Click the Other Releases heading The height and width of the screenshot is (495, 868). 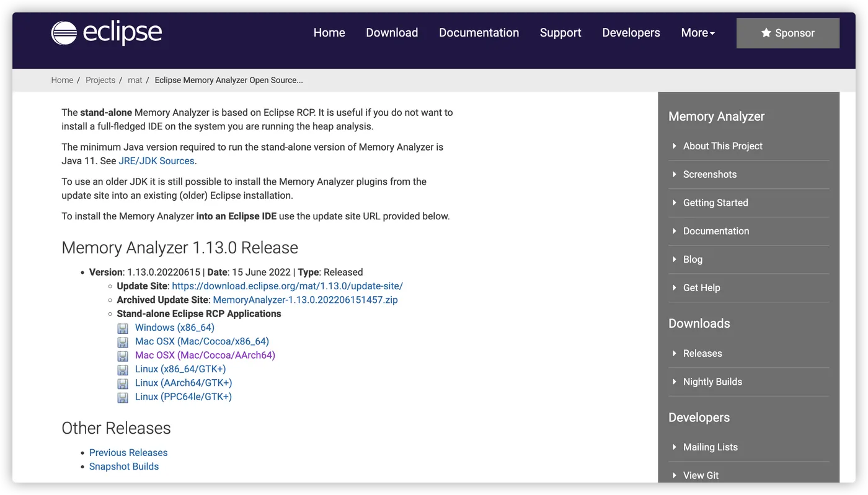point(116,428)
